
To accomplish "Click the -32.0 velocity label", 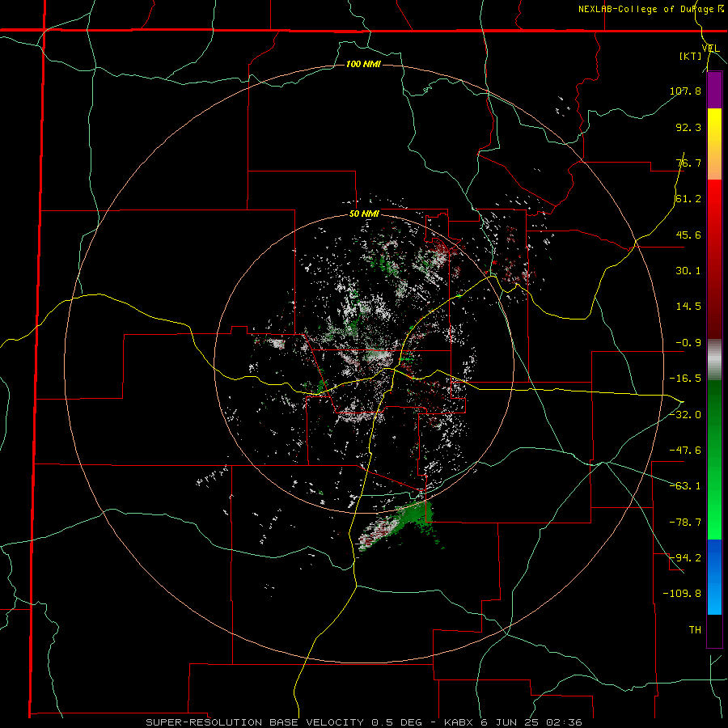I will 685,415.
